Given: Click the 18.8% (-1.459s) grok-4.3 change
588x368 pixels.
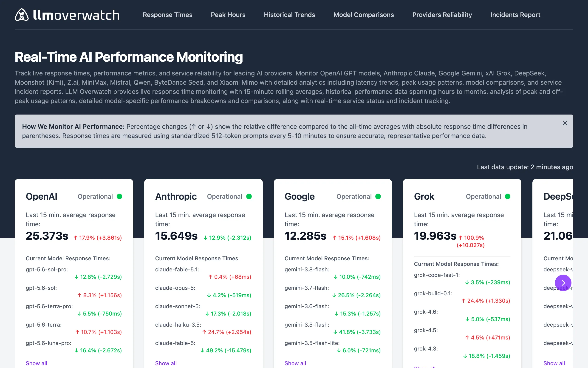Looking at the screenshot, I should click(x=486, y=356).
